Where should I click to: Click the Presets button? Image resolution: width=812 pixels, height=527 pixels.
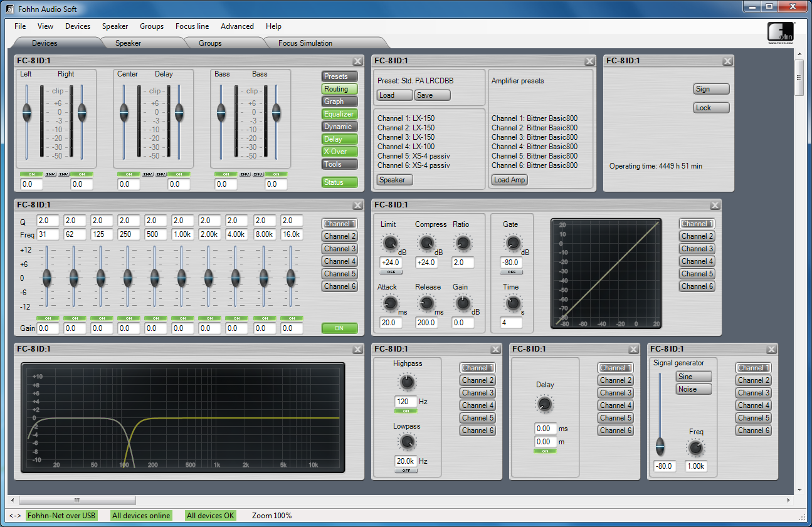point(339,76)
